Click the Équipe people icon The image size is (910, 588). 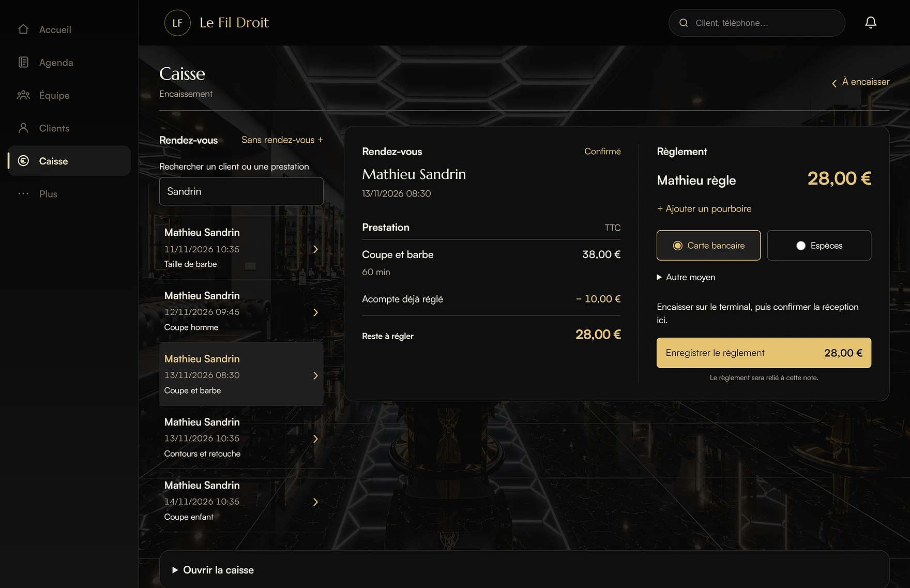click(x=23, y=95)
